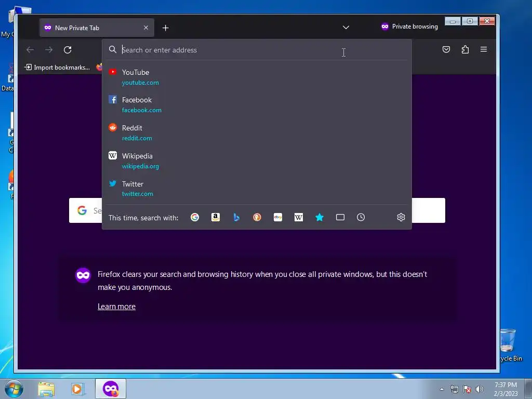This screenshot has height=399, width=532.
Task: Click the Google search box on page
Action: point(257,210)
